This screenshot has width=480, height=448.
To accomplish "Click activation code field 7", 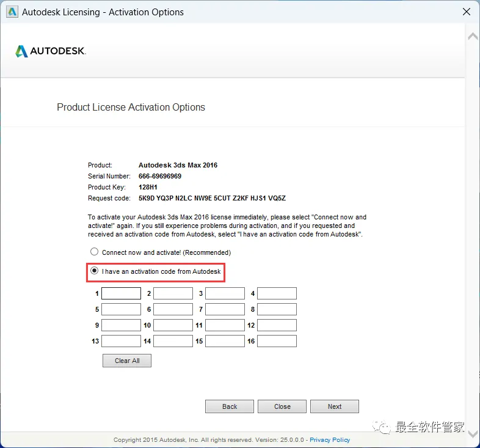I will pyautogui.click(x=225, y=309).
